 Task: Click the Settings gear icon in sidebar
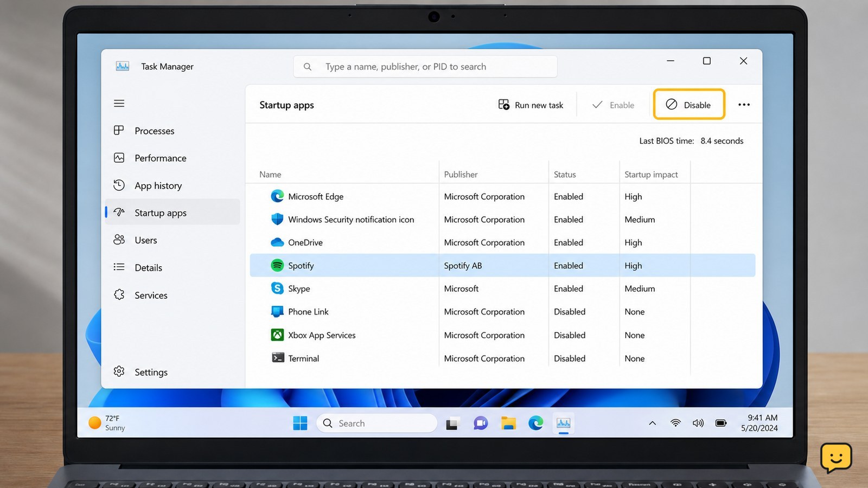[x=119, y=371]
